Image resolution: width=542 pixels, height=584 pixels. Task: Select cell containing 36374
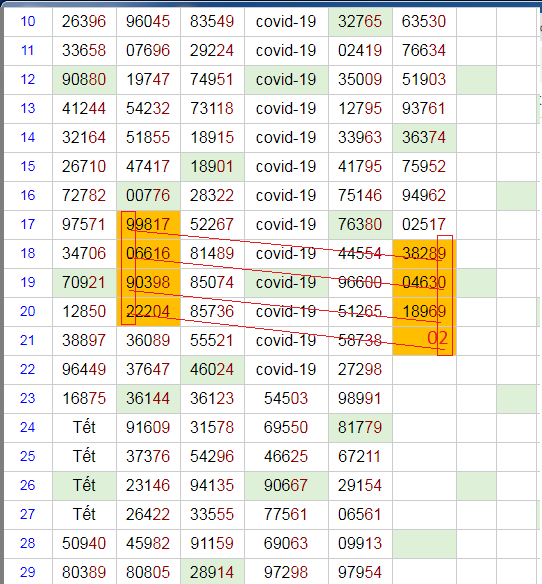click(x=424, y=138)
